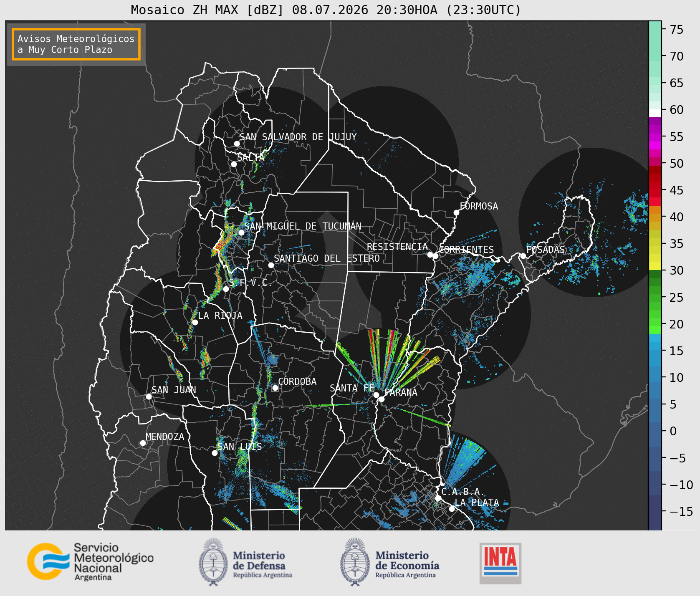Screen dimensions: 700x596
Task: Click the LA PLATA map label
Action: pyautogui.click(x=477, y=503)
